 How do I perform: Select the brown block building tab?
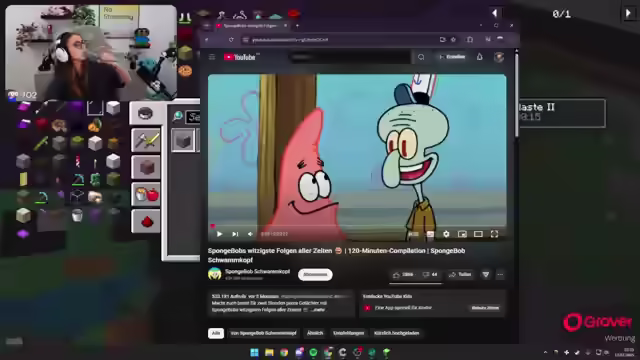(146, 167)
